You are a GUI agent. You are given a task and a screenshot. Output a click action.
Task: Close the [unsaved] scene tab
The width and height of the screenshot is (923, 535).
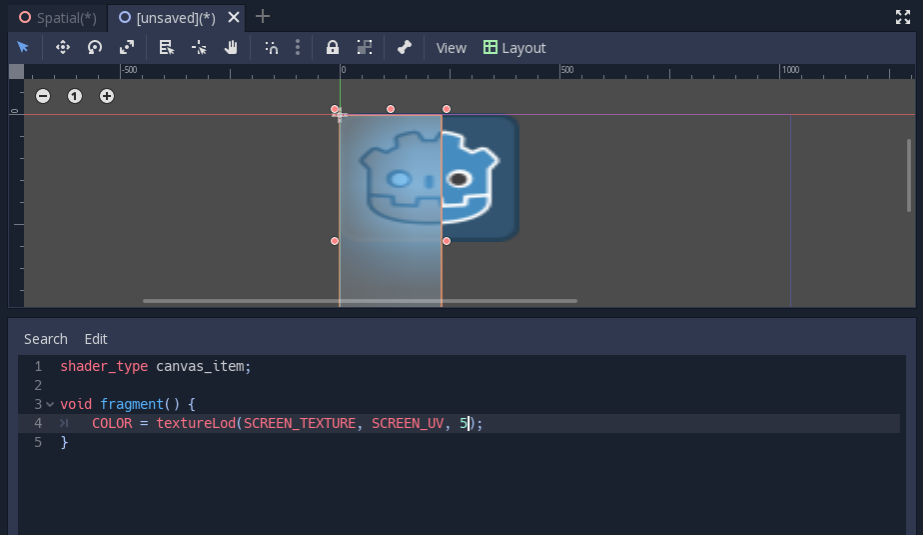234,17
